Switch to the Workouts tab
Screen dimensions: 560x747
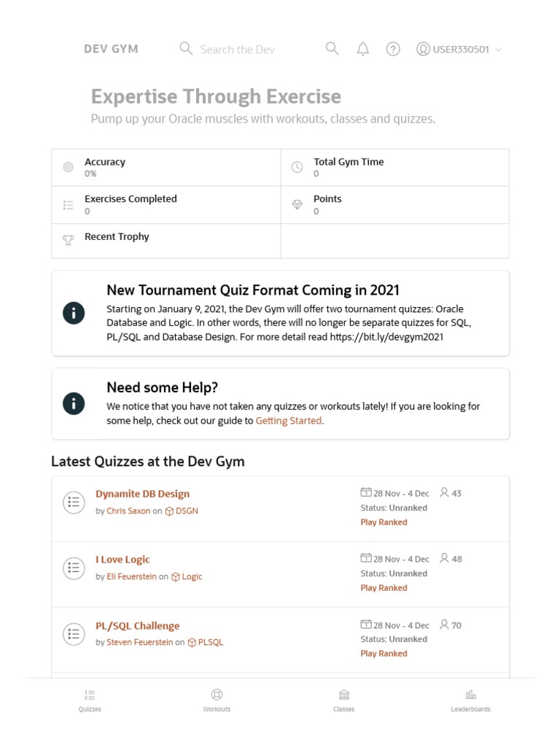pyautogui.click(x=217, y=700)
